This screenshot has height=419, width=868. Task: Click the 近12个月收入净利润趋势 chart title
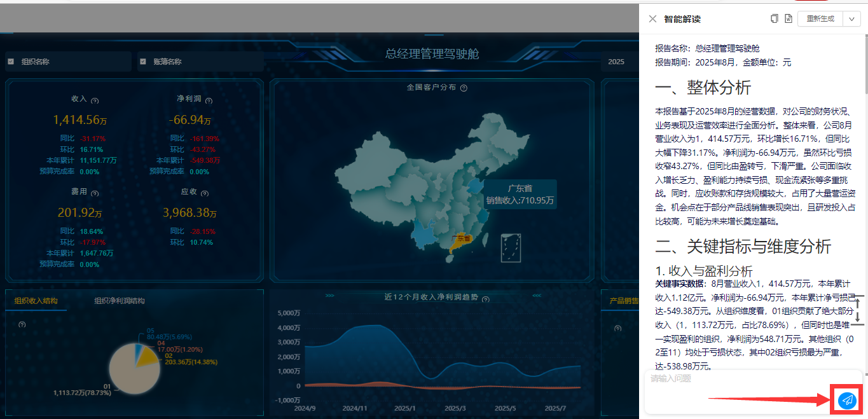coord(432,297)
